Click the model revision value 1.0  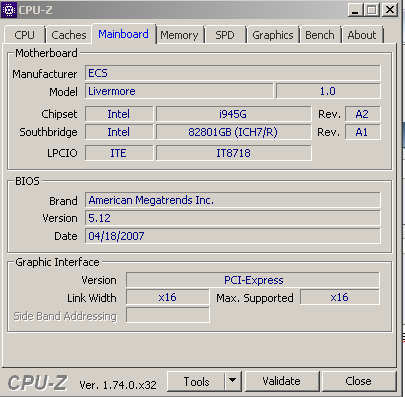[328, 91]
